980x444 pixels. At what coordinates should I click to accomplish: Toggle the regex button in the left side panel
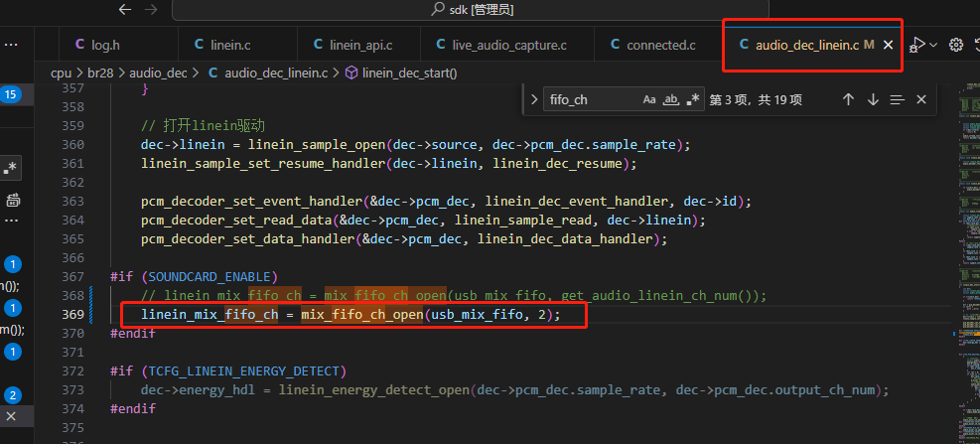(11, 168)
